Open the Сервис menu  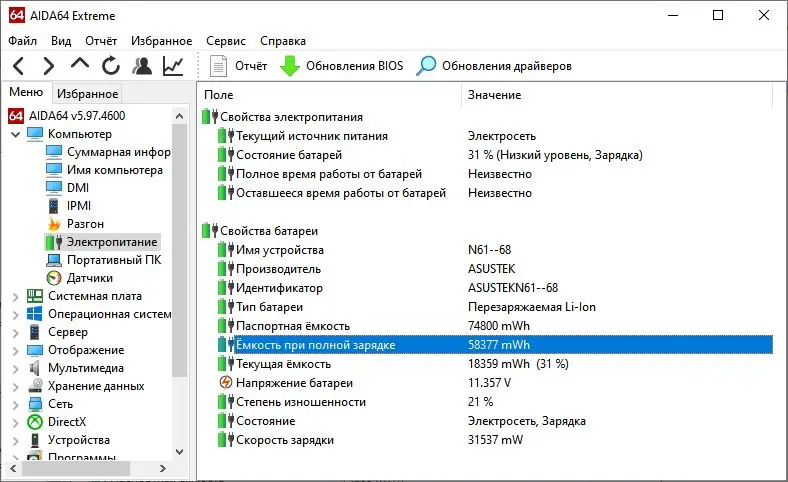226,41
